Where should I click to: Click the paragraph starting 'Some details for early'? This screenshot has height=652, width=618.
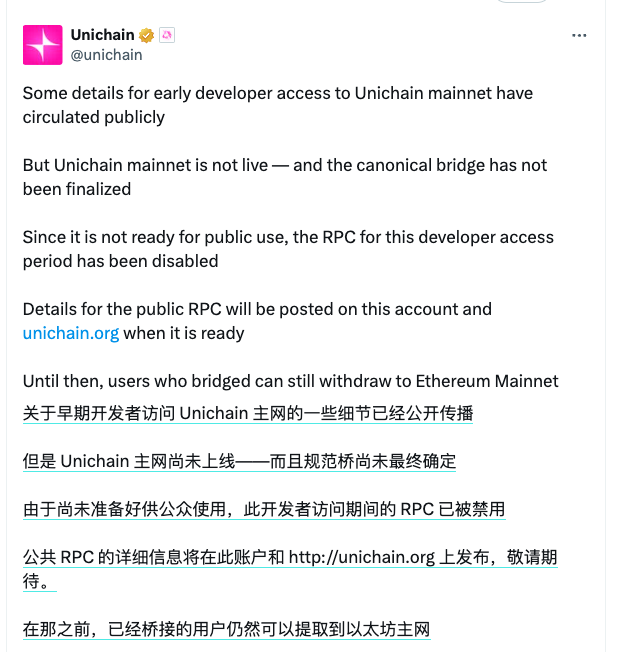[x=278, y=105]
